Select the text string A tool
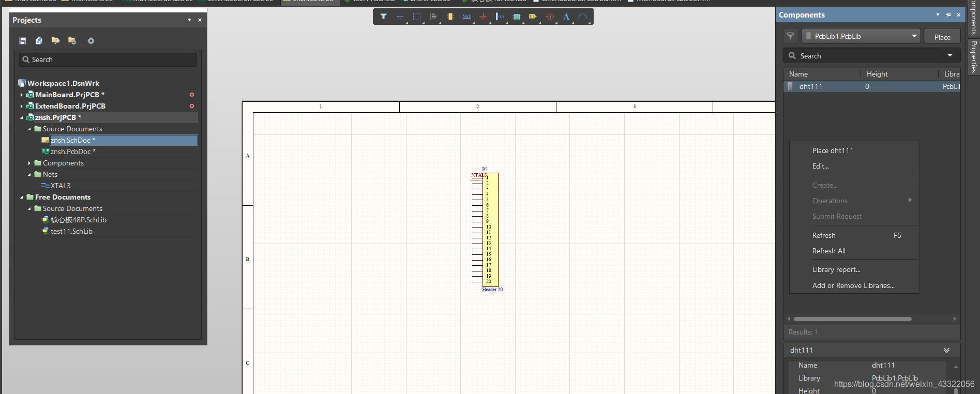This screenshot has height=394, width=980. coord(566,17)
